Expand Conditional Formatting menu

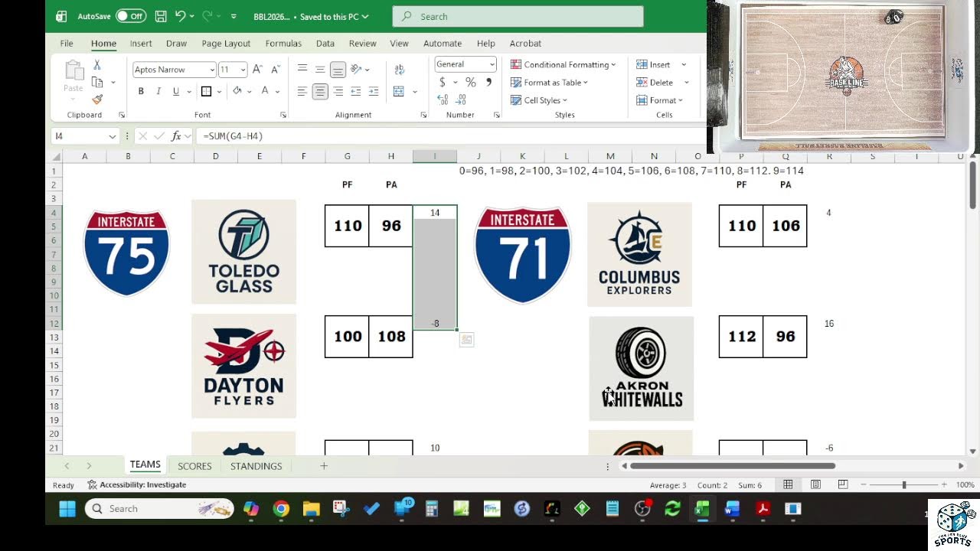(563, 64)
